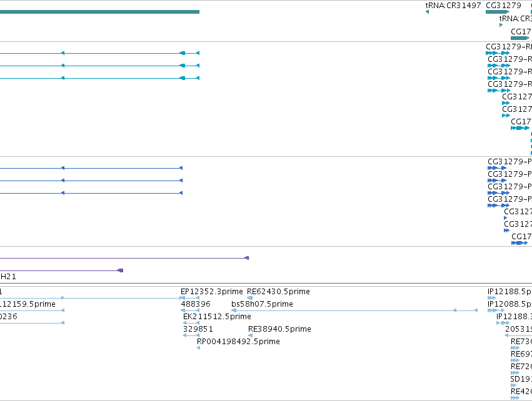Open the bs58h07.5prime EST label

(263, 304)
